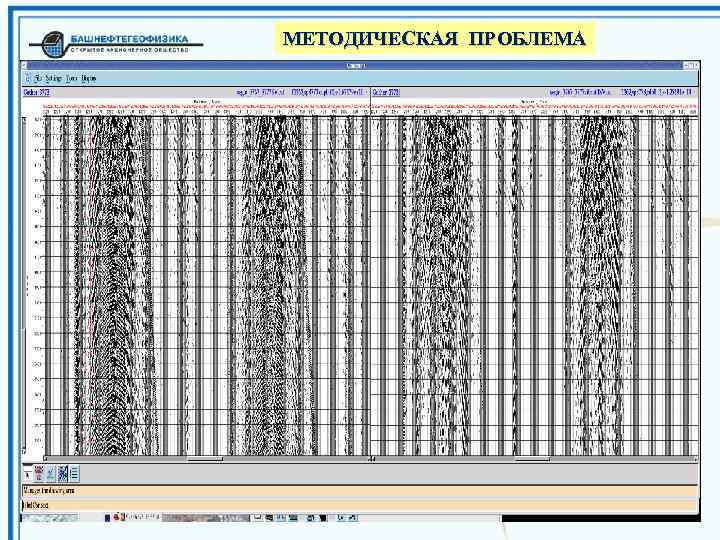Click the left gather panel's blue header label
This screenshot has width=720, height=540.
[x=37, y=92]
